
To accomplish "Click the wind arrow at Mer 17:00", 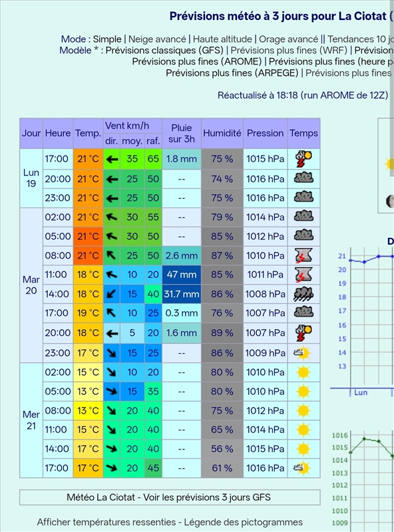I will [111, 468].
